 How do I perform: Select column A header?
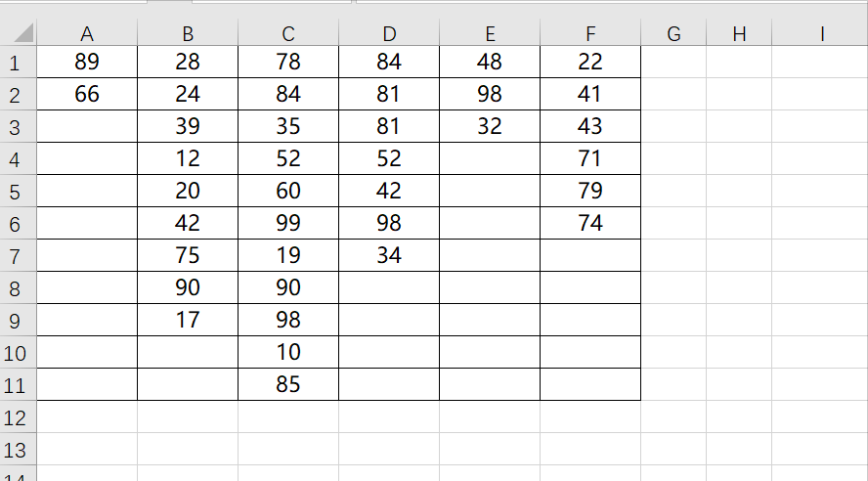pos(87,33)
